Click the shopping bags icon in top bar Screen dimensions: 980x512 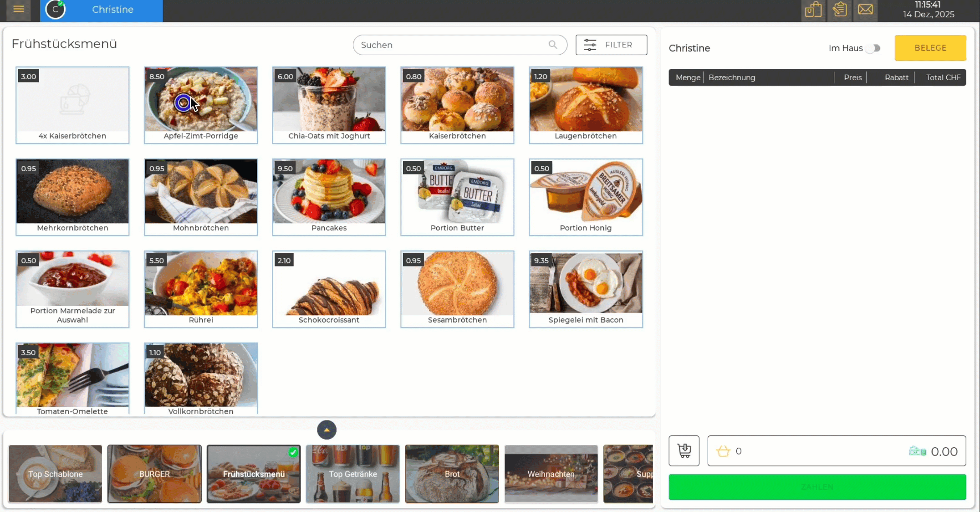[813, 10]
